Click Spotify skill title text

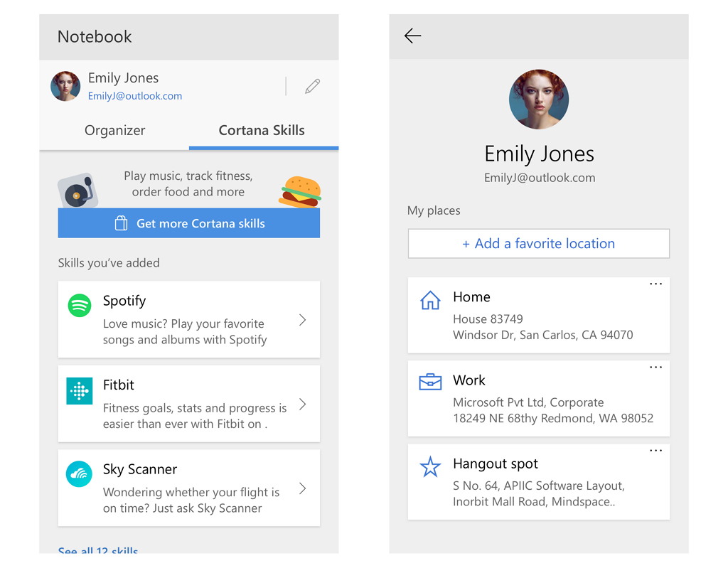click(124, 301)
